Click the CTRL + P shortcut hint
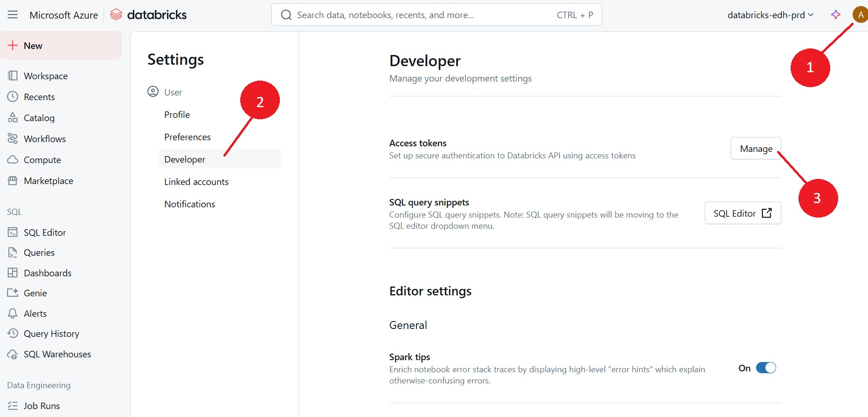Viewport: 868px width, 417px height. 575,15
